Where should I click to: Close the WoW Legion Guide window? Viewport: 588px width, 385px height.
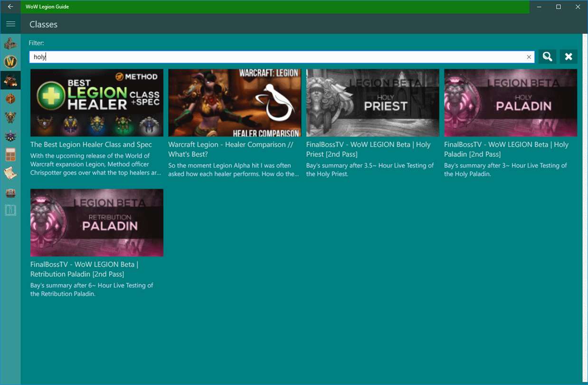click(x=578, y=7)
